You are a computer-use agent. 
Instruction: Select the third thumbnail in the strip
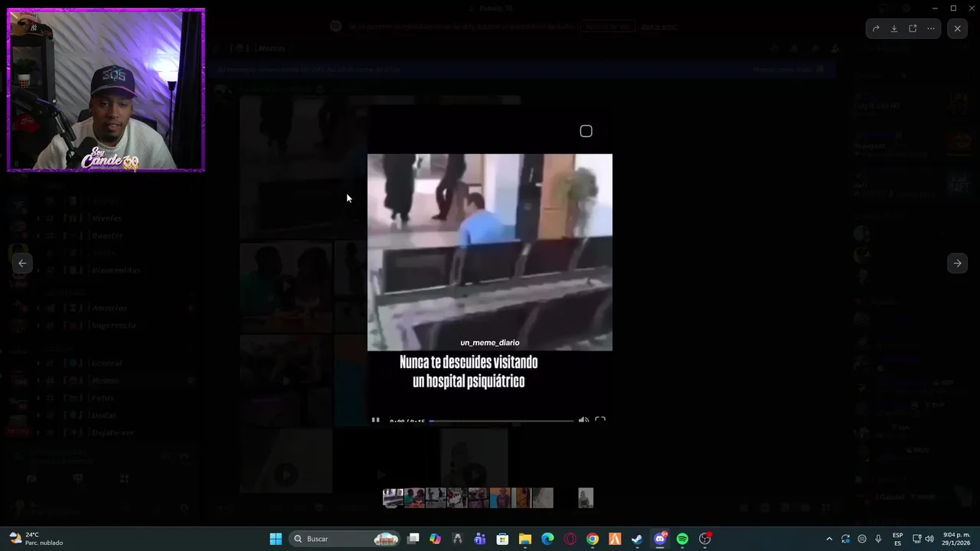[436, 498]
